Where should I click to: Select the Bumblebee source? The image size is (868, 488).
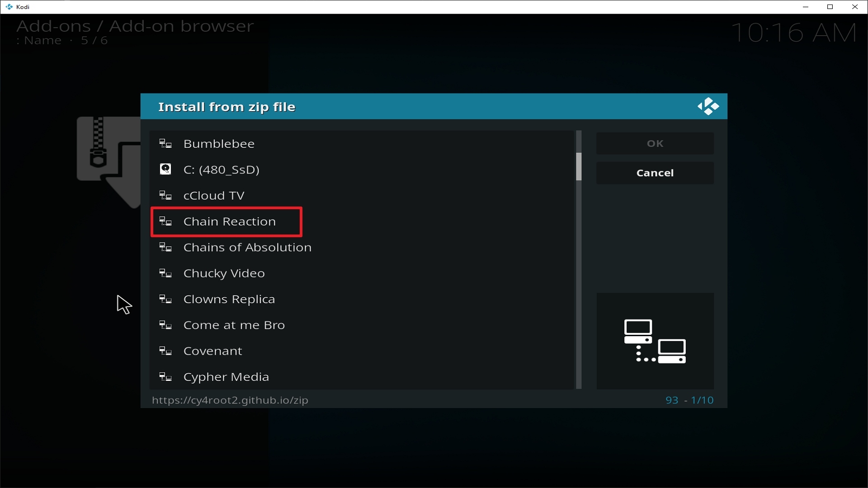pyautogui.click(x=362, y=144)
